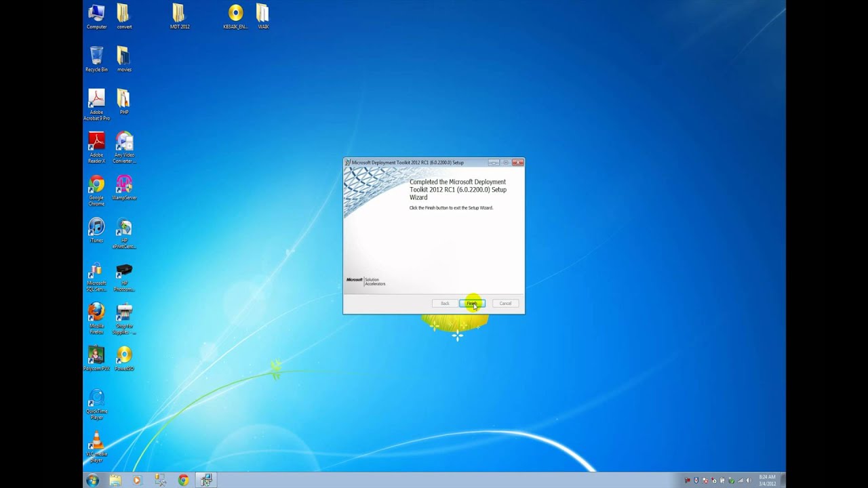
Task: Launch Adobe Acrobat 9 Pro shortcut
Action: tap(96, 104)
